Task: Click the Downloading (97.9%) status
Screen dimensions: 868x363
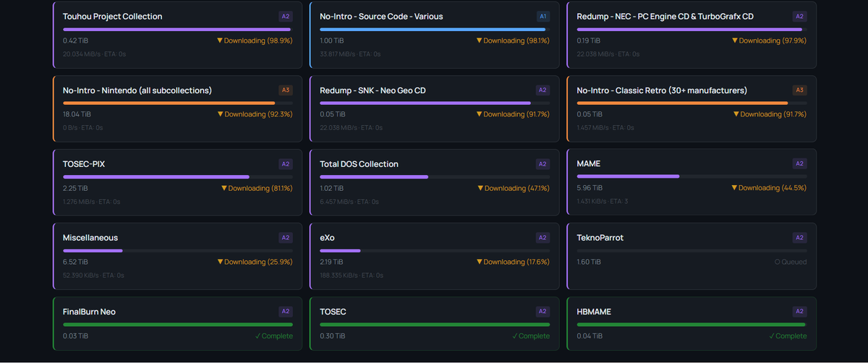Action: click(769, 40)
